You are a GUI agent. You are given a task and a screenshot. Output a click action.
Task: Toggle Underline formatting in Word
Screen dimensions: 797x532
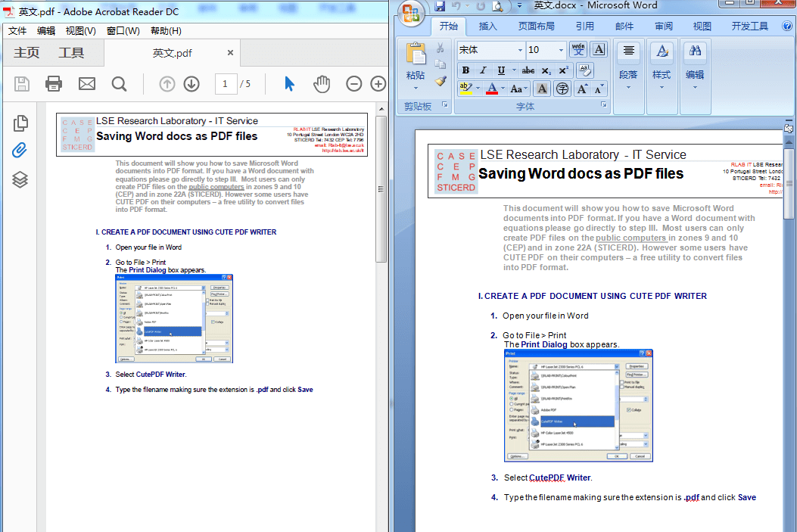click(501, 70)
